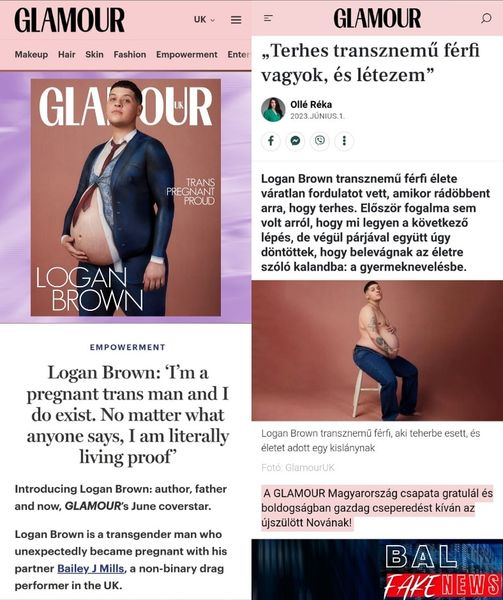Open the Empowerment nav item
Image resolution: width=503 pixels, height=600 pixels.
coord(187,54)
